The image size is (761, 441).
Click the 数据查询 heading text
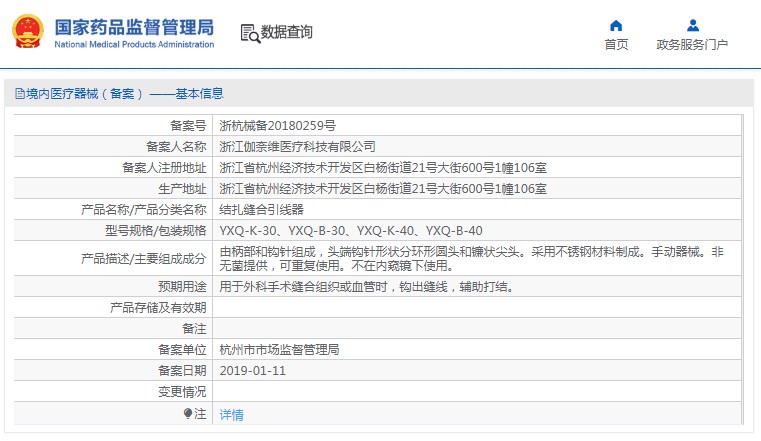point(286,32)
